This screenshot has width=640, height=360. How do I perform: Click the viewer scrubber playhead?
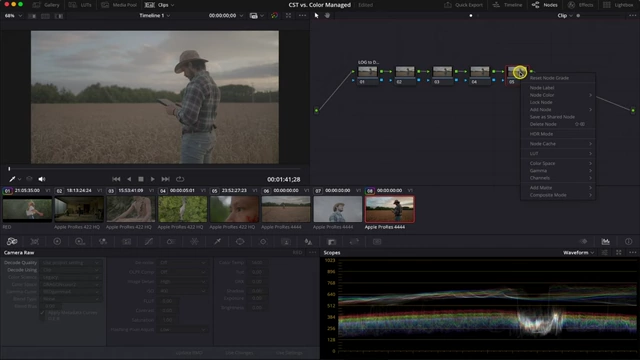[9, 169]
